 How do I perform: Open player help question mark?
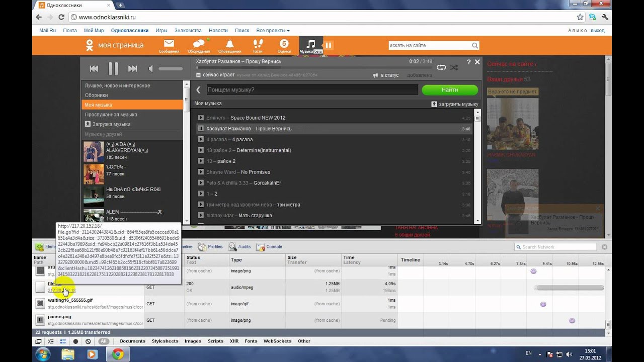(469, 62)
